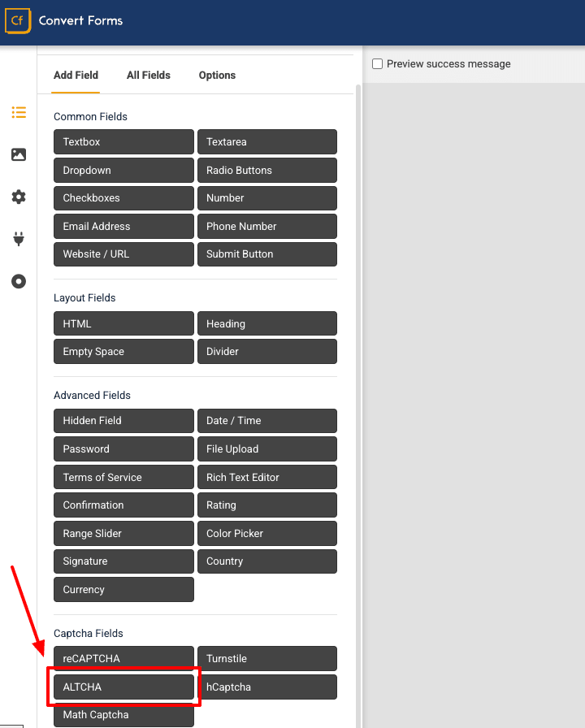This screenshot has height=728, width=585.
Task: Add a Radio Buttons field
Action: pyautogui.click(x=267, y=170)
